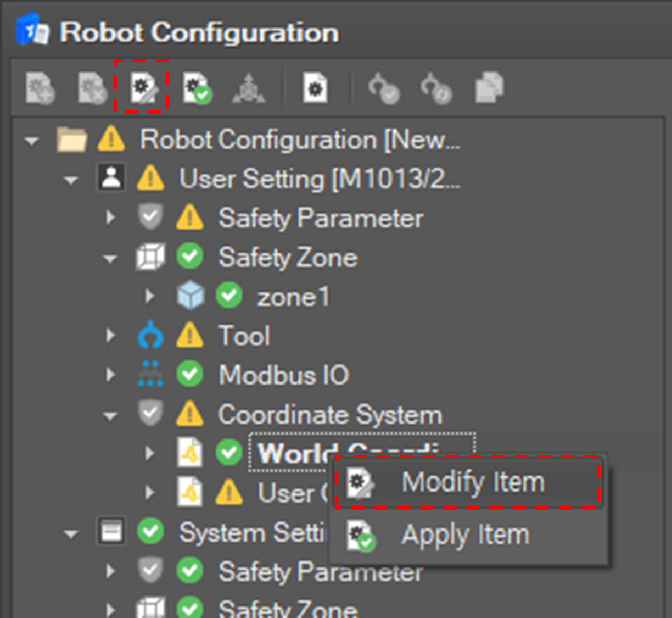
Task: Choose Apply Item from context menu
Action: (464, 535)
